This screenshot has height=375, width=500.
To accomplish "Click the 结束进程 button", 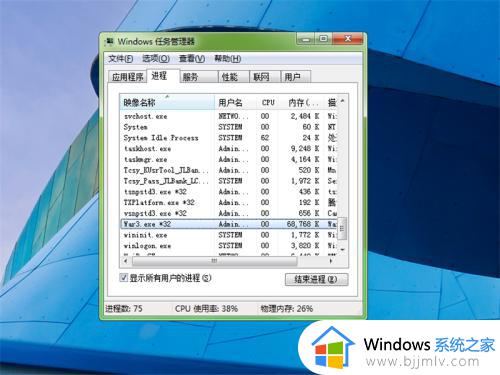I will 317,279.
